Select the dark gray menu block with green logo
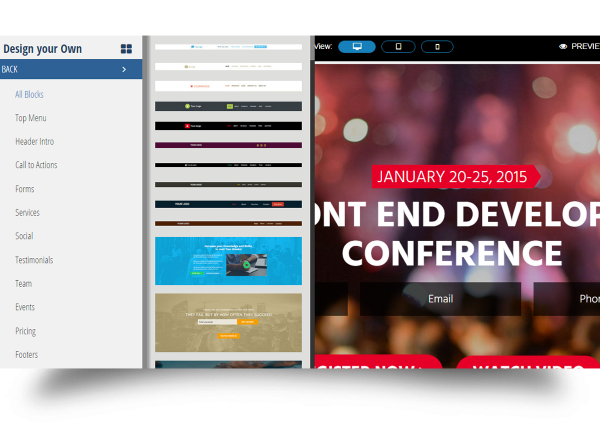 click(x=228, y=106)
